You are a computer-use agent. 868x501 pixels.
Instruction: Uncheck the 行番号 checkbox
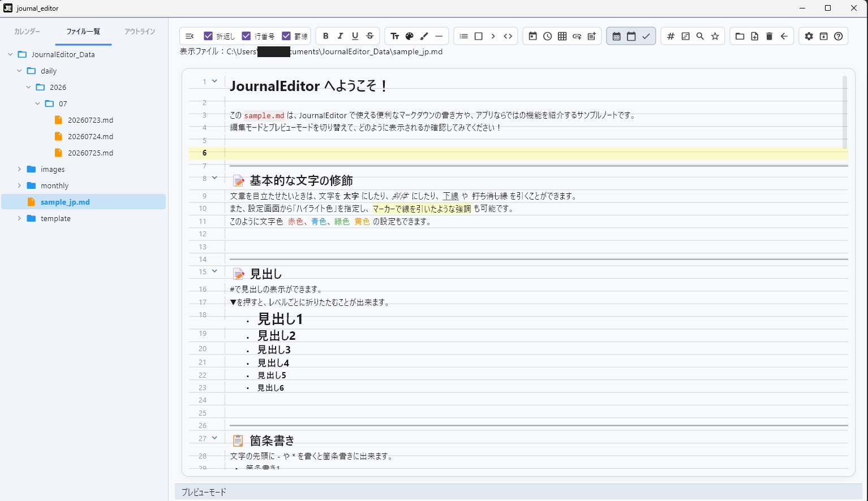[246, 36]
